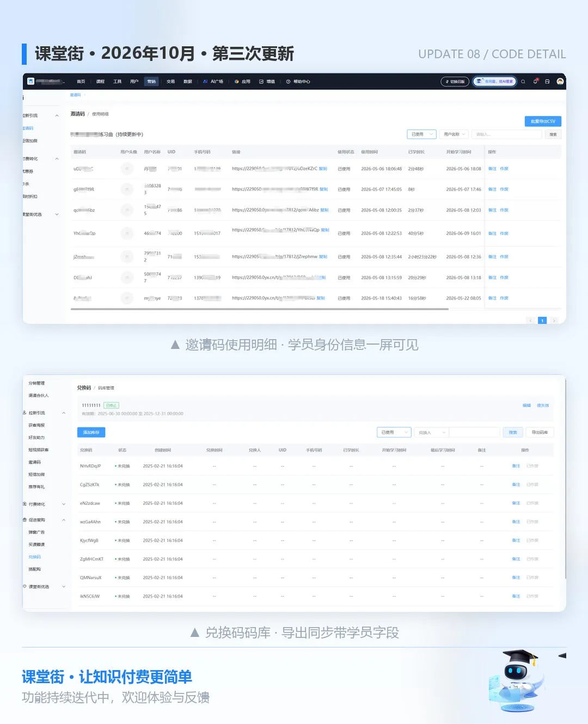
Task: Expand the 付费转化 sidebar group in lower panel
Action: 64,504
